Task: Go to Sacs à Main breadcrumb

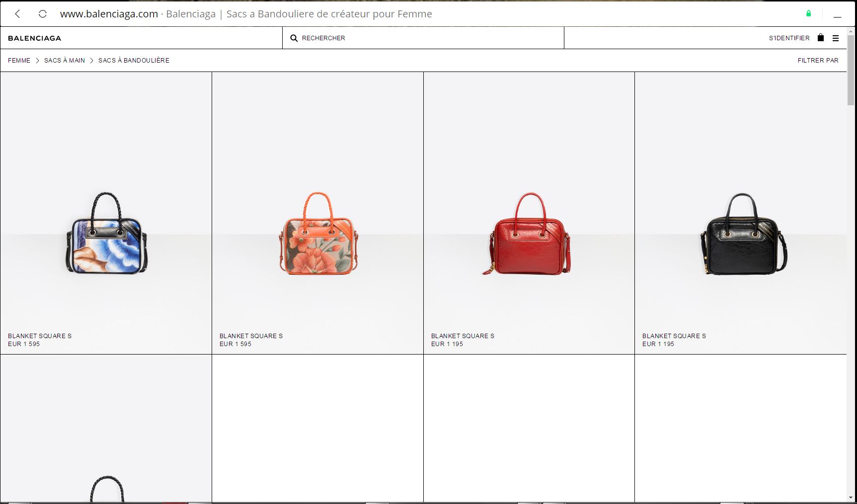Action: point(65,61)
